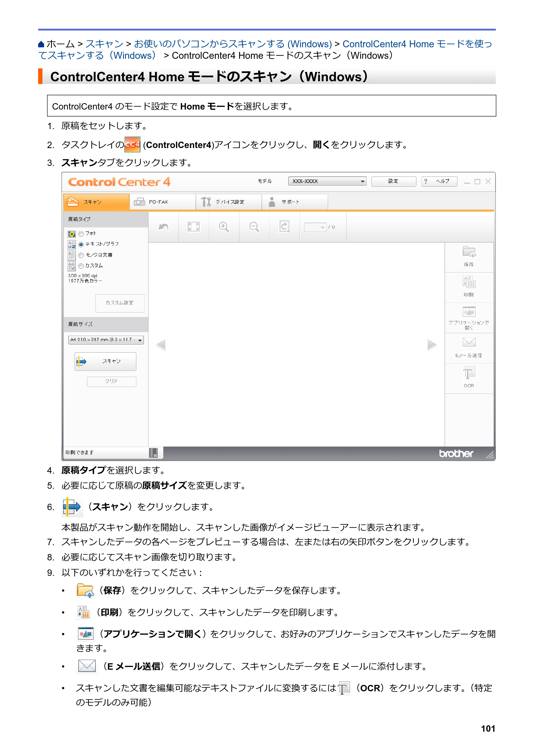Click the アプリケーションで開く icon
534x756 pixels.
pyautogui.click(x=469, y=312)
